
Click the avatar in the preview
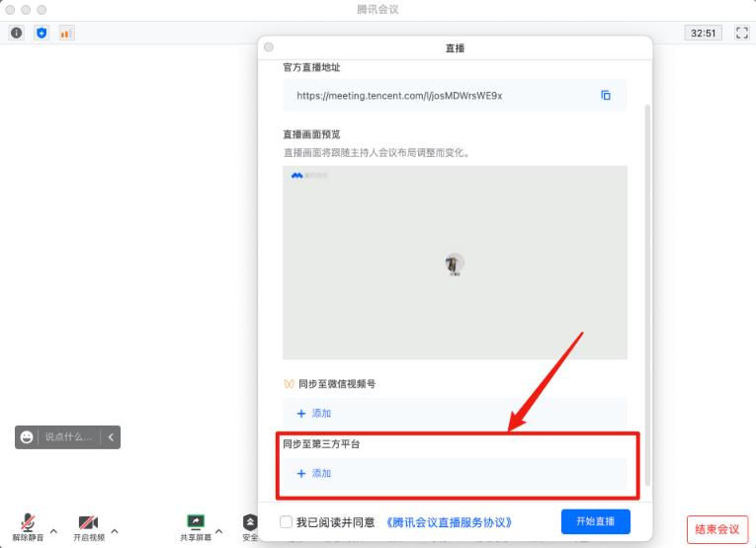pos(454,264)
